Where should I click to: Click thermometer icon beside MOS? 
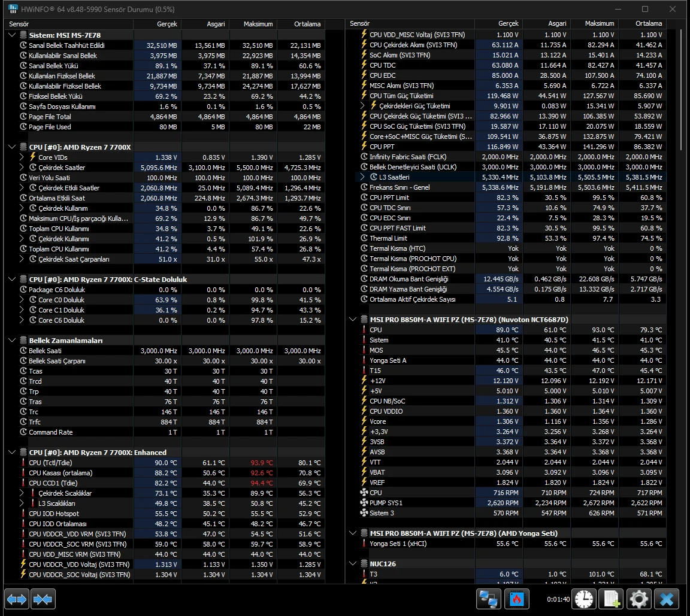(364, 350)
